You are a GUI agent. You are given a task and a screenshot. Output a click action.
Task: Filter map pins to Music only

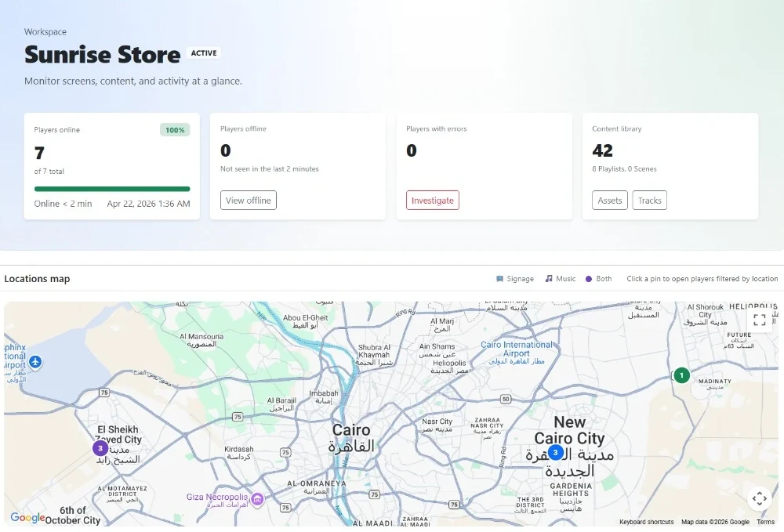coord(559,278)
